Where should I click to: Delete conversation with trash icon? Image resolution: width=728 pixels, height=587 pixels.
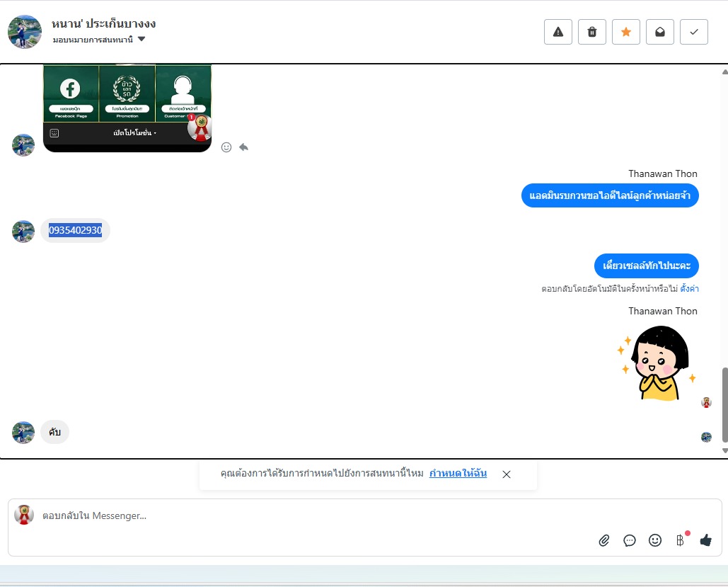click(x=592, y=32)
